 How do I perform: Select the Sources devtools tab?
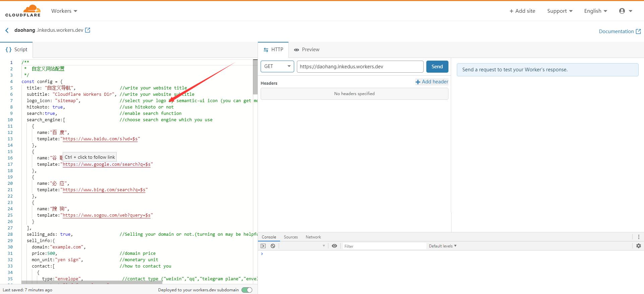tap(291, 237)
